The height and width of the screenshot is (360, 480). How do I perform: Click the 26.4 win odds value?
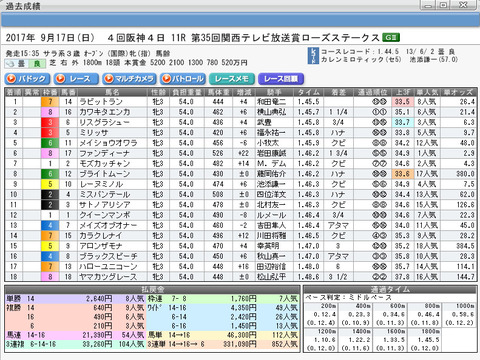467,102
